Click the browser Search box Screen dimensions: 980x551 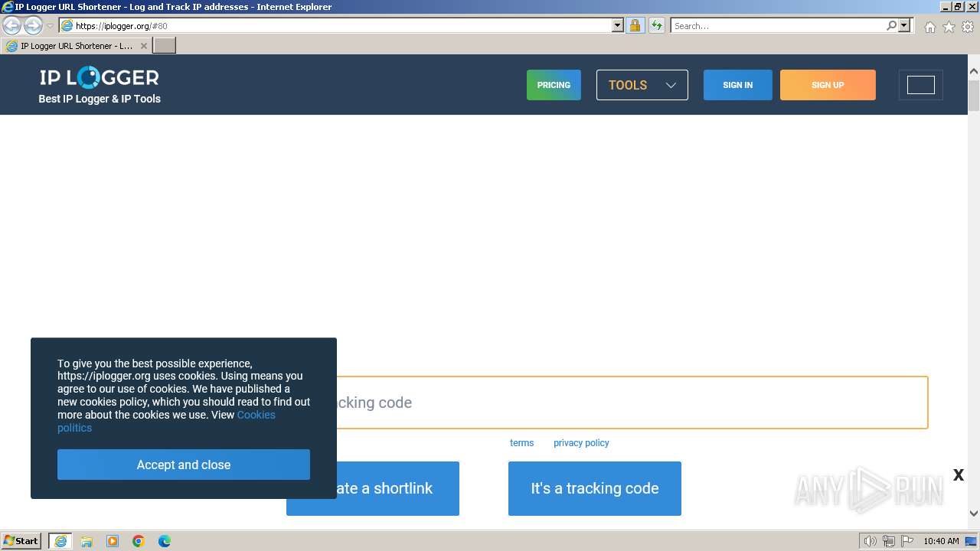777,25
